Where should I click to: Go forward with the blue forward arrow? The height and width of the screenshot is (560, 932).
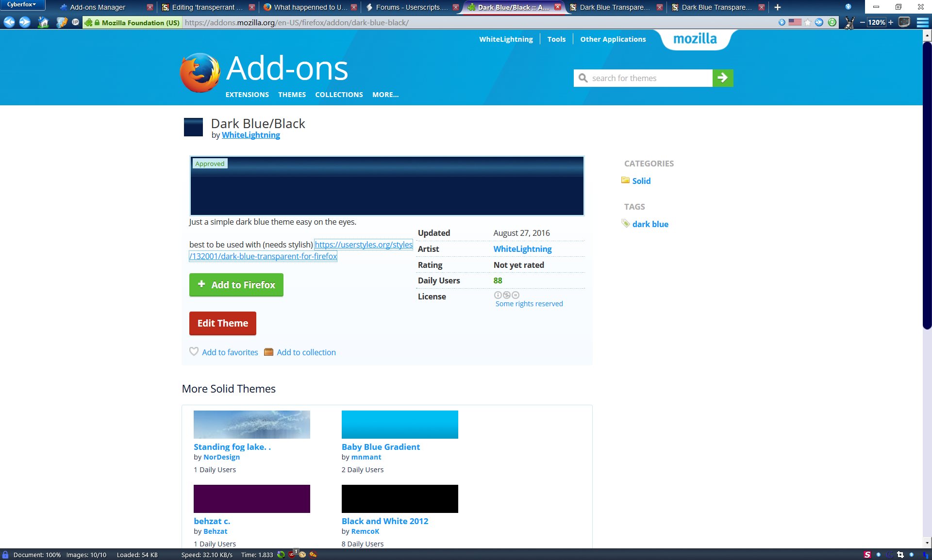click(x=25, y=22)
